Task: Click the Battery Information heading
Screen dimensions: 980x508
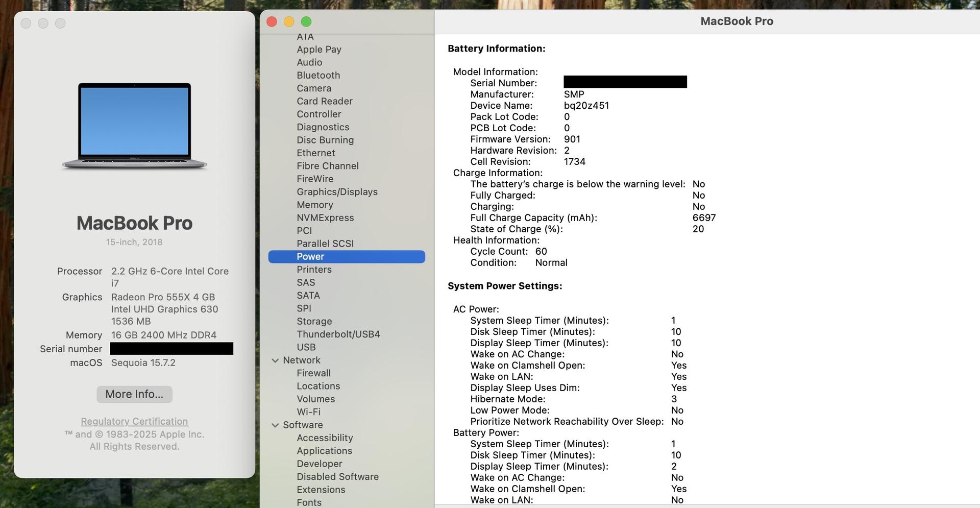Action: [497, 49]
